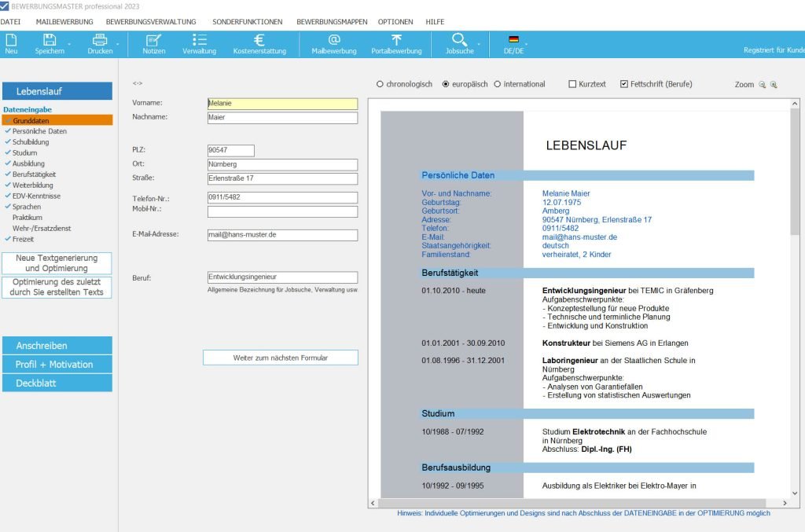Select EDV-Kenntnisse in the sidebar

36,196
